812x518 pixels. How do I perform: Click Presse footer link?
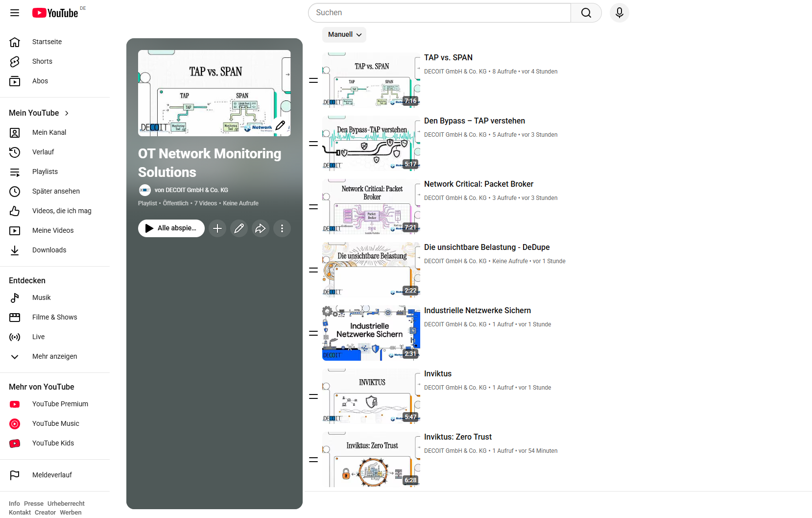click(34, 504)
